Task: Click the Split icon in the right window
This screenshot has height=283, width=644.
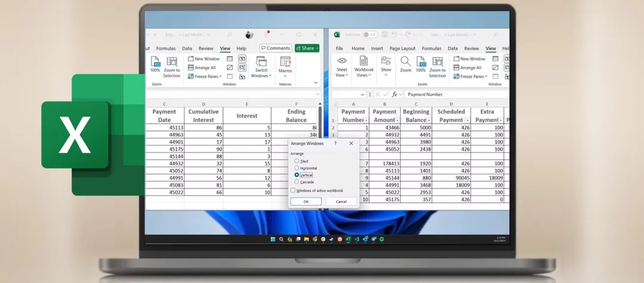Action: click(496, 58)
